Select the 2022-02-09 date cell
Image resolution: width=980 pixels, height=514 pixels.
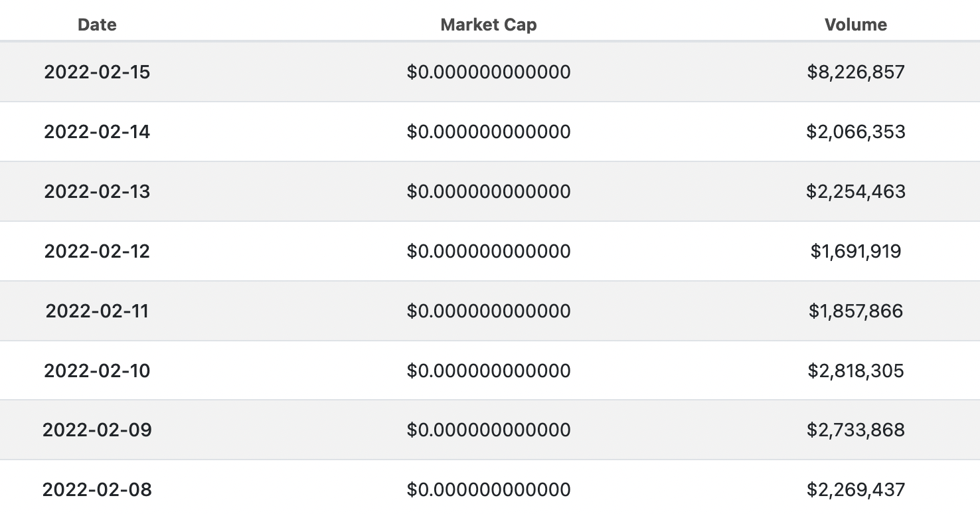point(97,430)
